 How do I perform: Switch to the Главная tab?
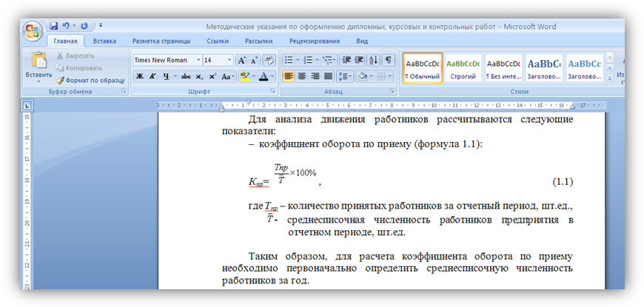coord(65,41)
